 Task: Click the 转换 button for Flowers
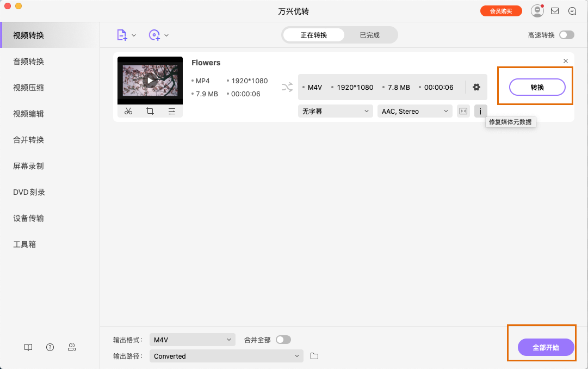coord(539,87)
